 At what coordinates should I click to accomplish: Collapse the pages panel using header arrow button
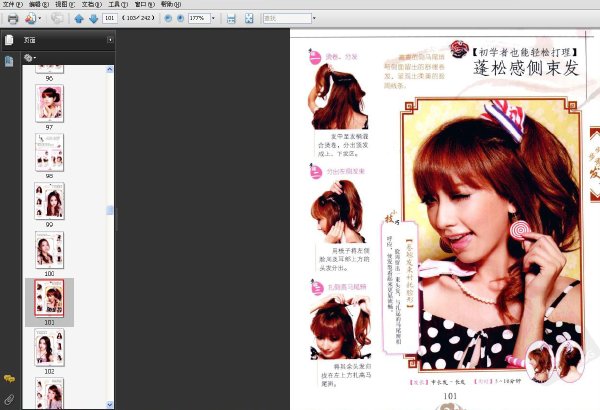coord(110,40)
